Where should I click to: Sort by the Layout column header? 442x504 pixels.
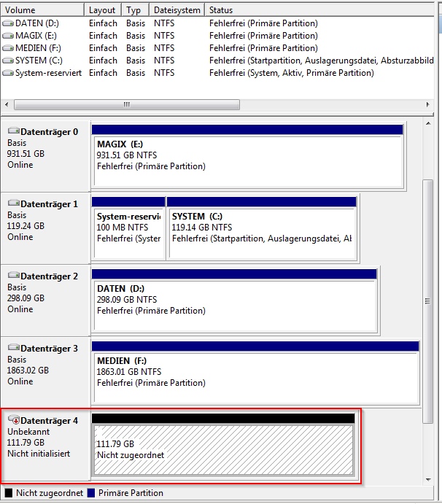coord(103,10)
